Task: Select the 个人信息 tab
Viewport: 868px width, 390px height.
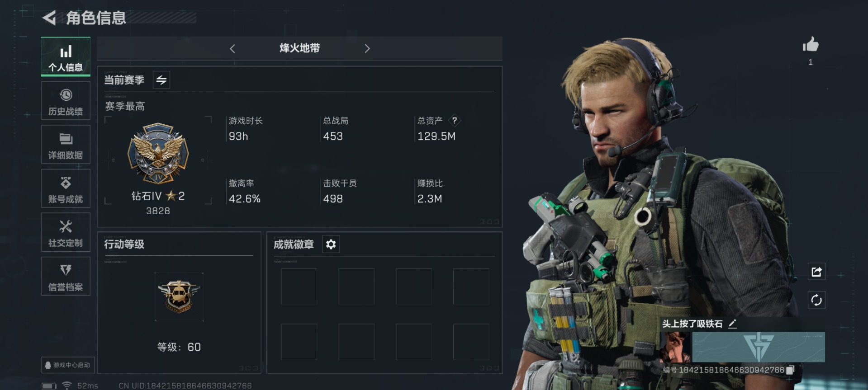Action: 66,56
